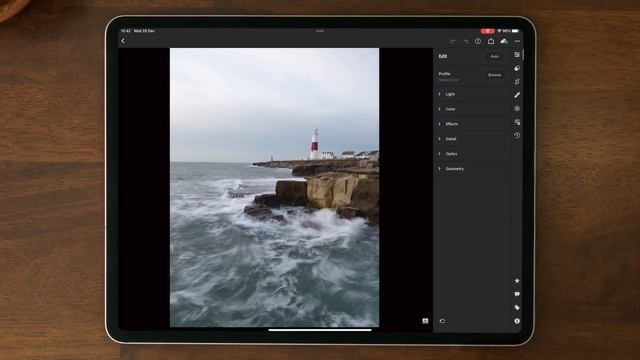Select the Edit sliders panel icon
This screenshot has height=360, width=640.
(517, 55)
